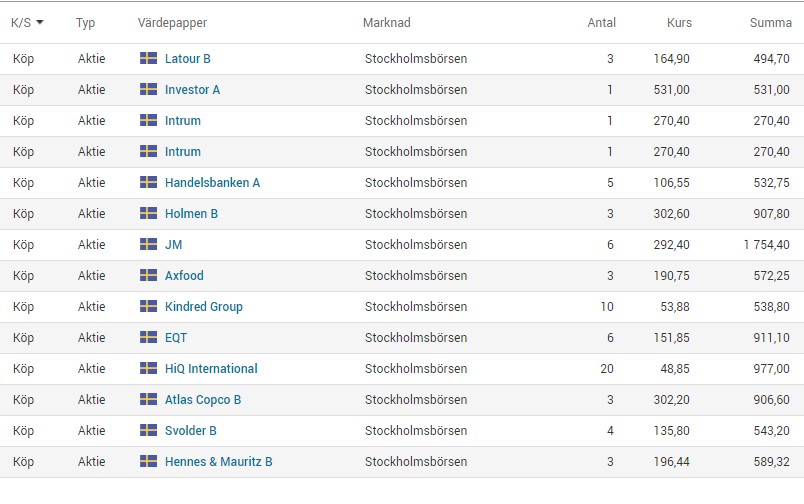Click the flag icon next to Axfood
Image resolution: width=804 pixels, height=504 pixels.
[x=149, y=275]
